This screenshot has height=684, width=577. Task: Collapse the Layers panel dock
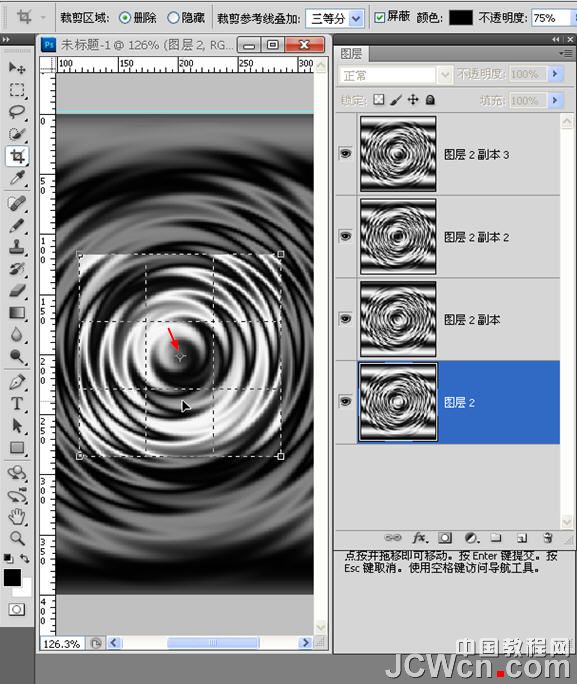coord(555,39)
